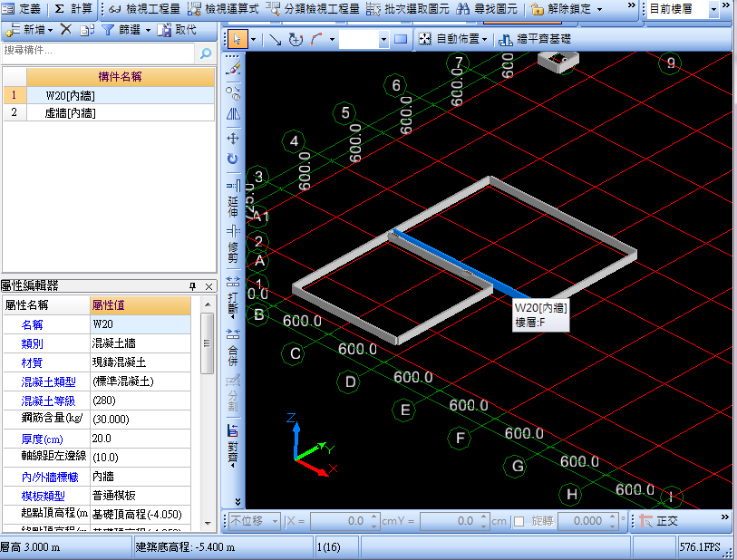Viewport: 737px width, 560px height.
Task: Open 檢視運算式 view formula
Action: tap(223, 8)
